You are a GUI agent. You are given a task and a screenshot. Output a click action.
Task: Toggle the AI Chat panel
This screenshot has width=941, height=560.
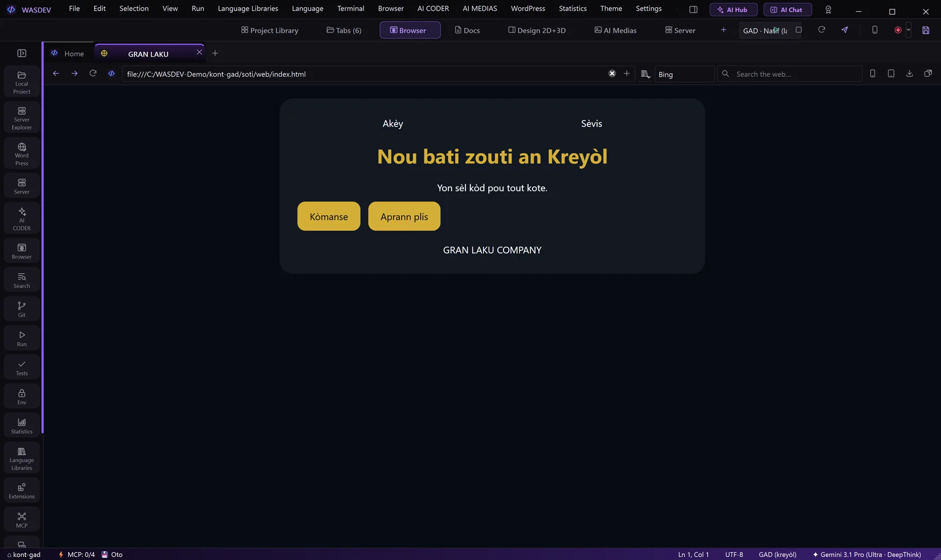788,10
